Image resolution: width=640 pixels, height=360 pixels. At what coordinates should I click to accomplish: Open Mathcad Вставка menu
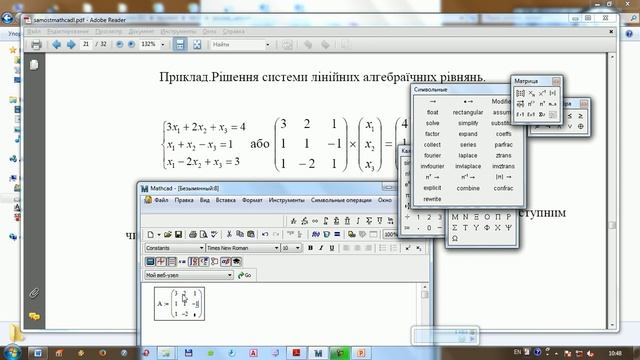[225, 200]
